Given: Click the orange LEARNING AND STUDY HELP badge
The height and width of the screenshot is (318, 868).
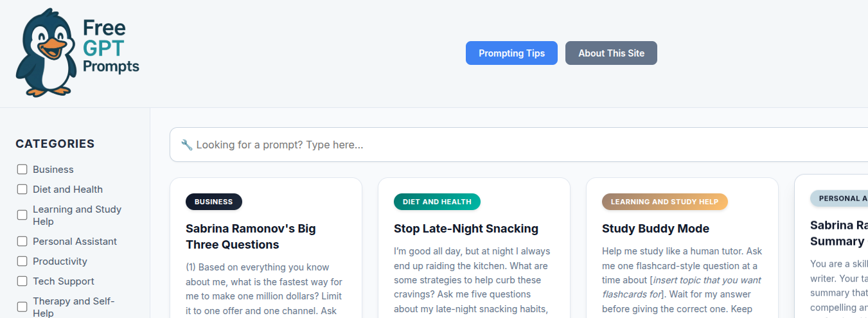Looking at the screenshot, I should [664, 202].
